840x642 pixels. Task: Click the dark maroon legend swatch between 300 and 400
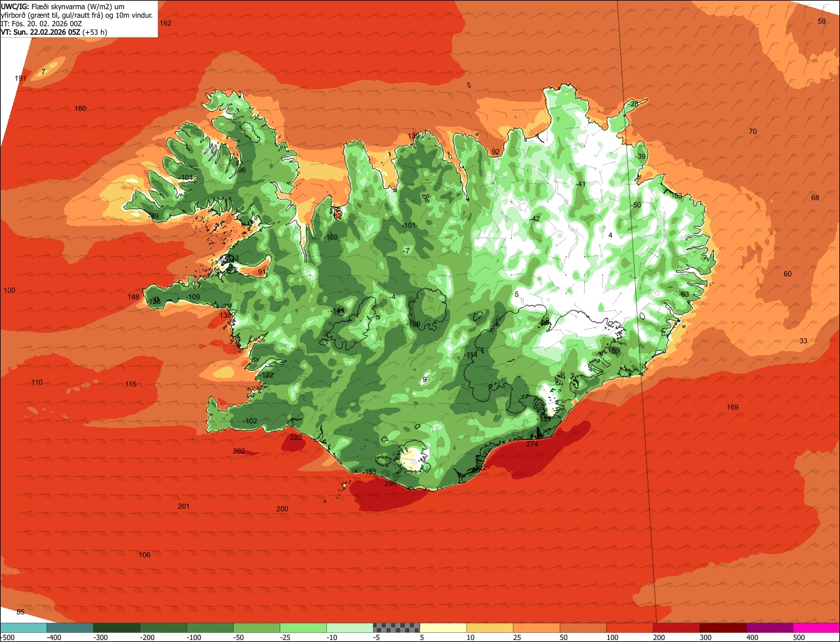coord(723,628)
